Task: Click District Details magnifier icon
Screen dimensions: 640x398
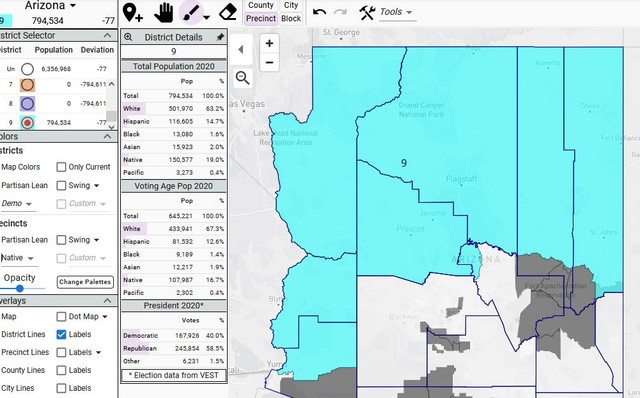Action: pos(128,37)
